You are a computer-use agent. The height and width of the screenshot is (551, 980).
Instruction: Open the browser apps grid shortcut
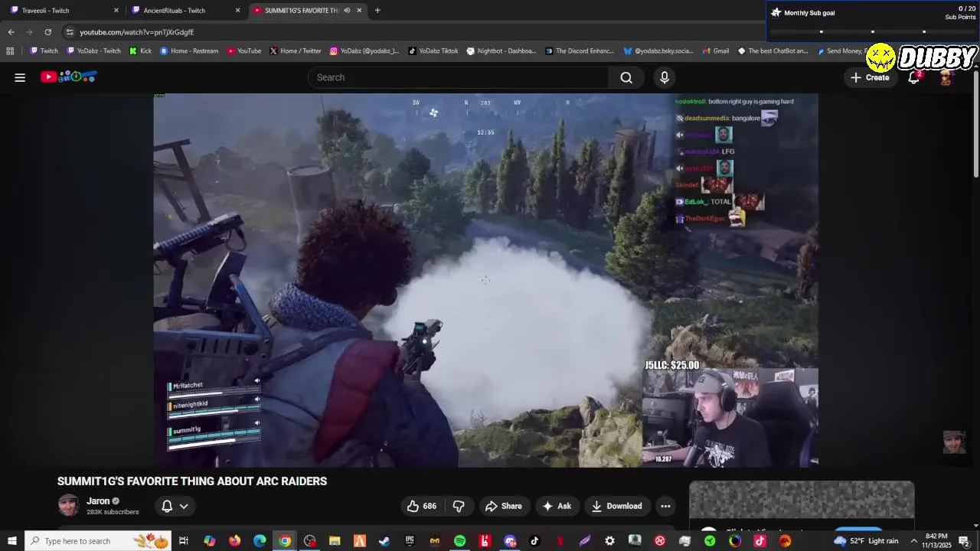coord(10,51)
